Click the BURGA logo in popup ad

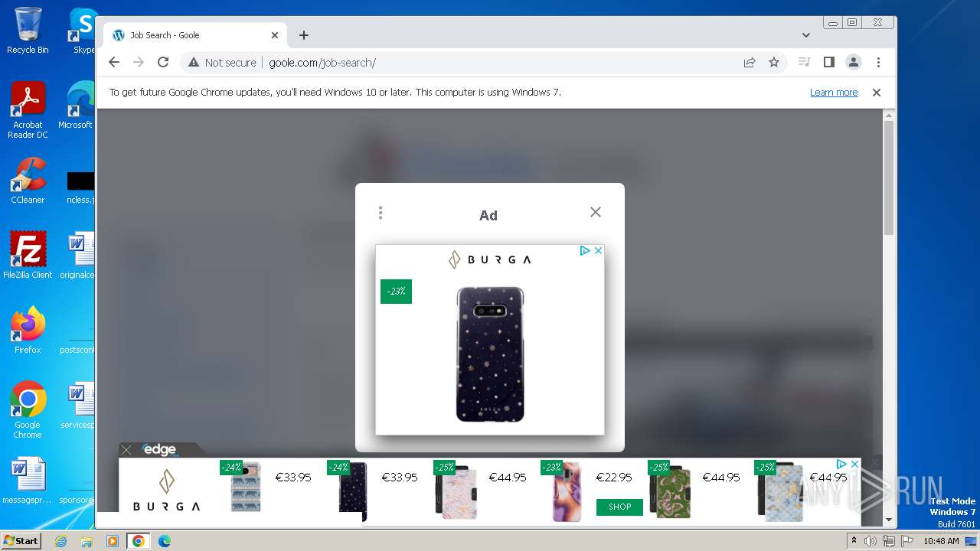pyautogui.click(x=490, y=260)
